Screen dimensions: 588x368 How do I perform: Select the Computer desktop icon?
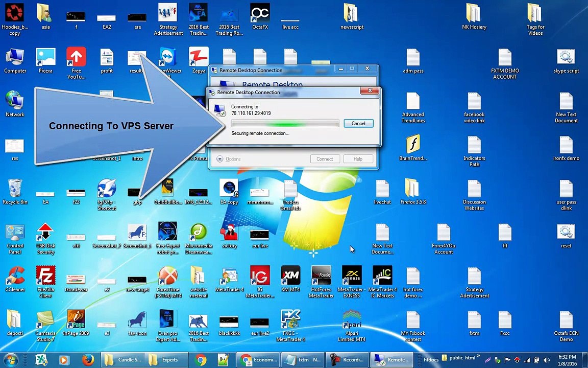click(x=15, y=61)
